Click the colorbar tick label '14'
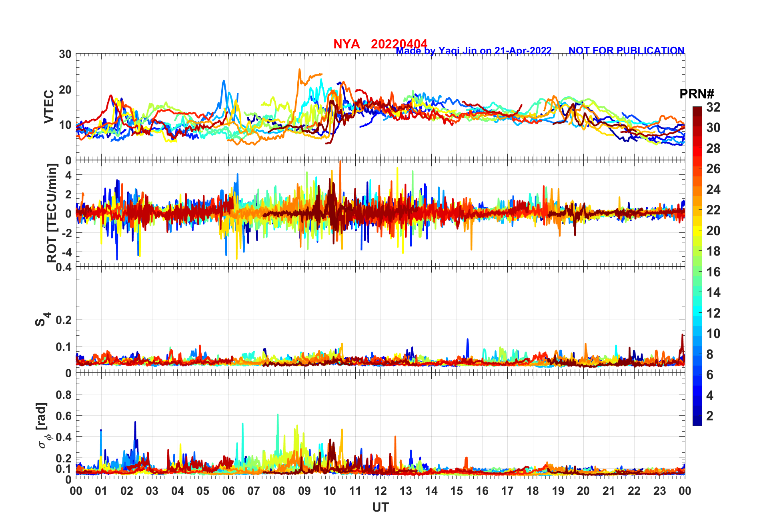Viewport: 761px width, 532px height. [x=713, y=292]
